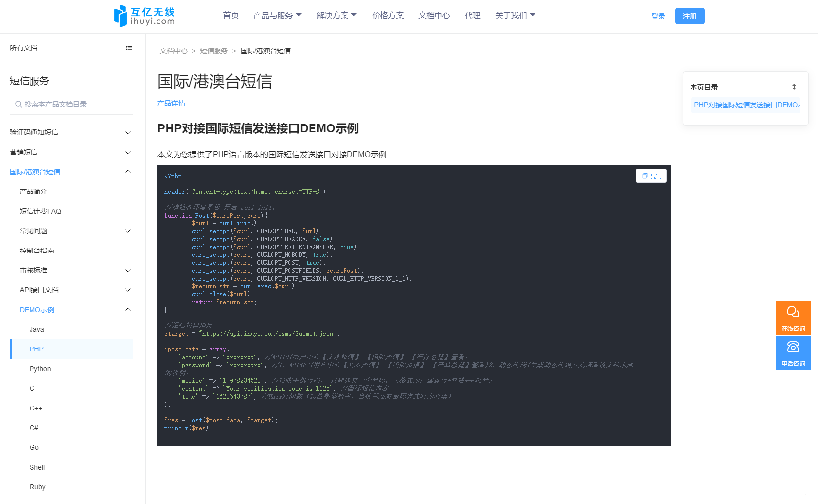Collapse the DEMO示例 submenu

76,310
